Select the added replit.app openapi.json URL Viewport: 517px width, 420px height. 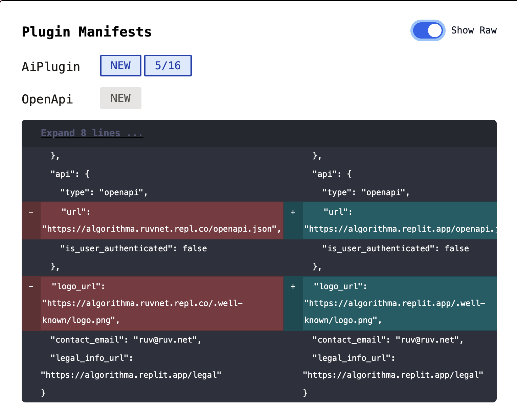(x=399, y=229)
